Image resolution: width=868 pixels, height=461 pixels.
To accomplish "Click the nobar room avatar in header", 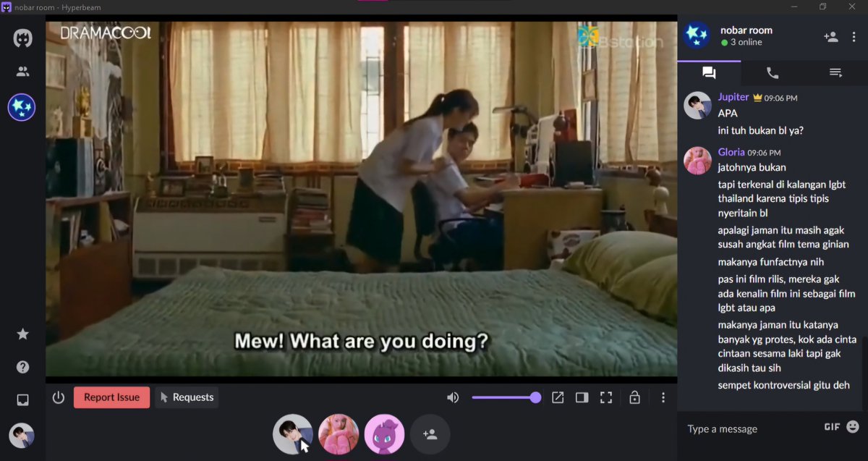I will tap(697, 35).
